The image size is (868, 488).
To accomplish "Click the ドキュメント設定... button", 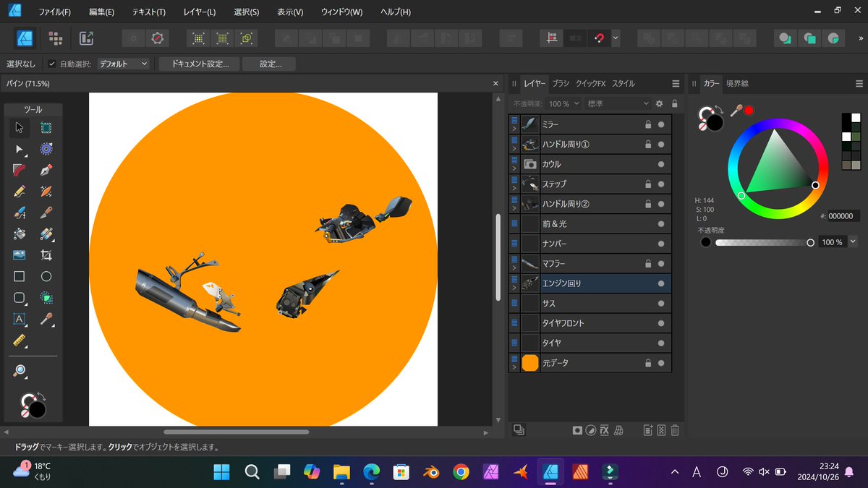I will tap(200, 64).
